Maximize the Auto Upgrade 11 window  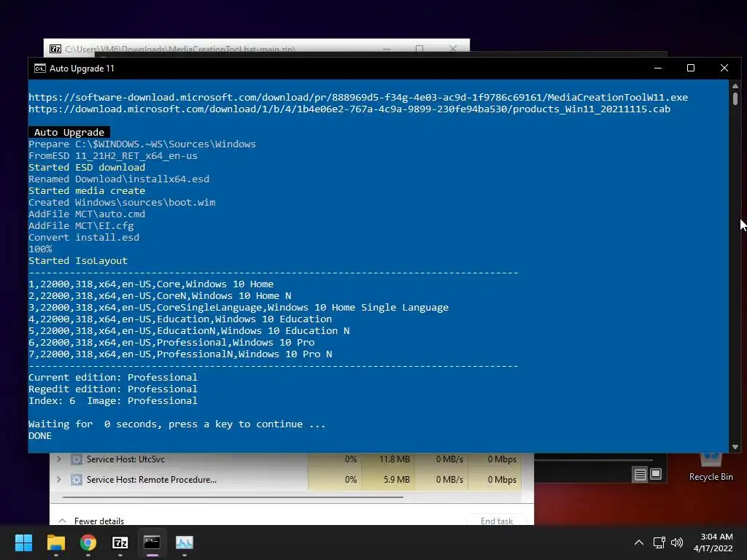(x=691, y=68)
